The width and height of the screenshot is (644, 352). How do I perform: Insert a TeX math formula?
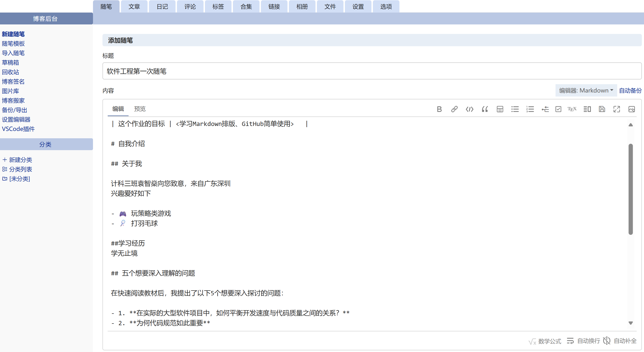pos(572,109)
